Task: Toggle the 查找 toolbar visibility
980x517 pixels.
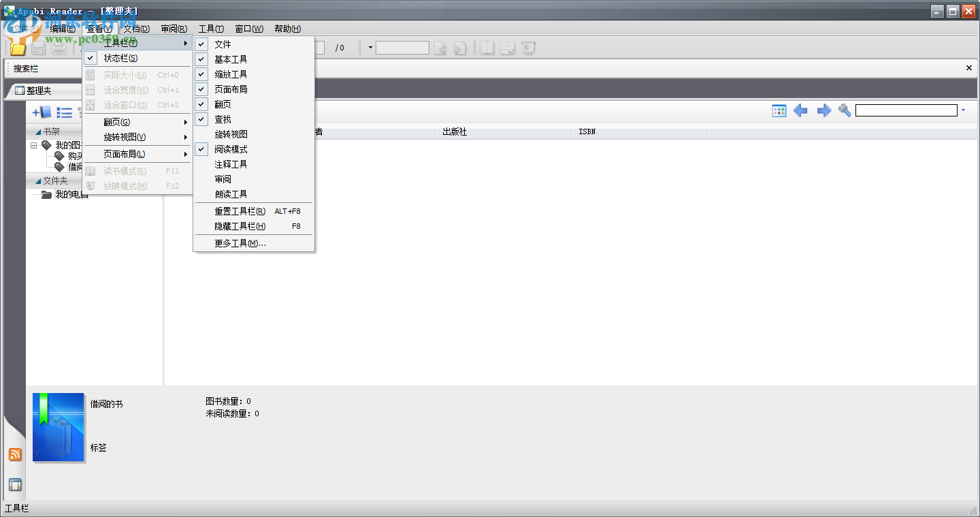Action: pos(223,119)
